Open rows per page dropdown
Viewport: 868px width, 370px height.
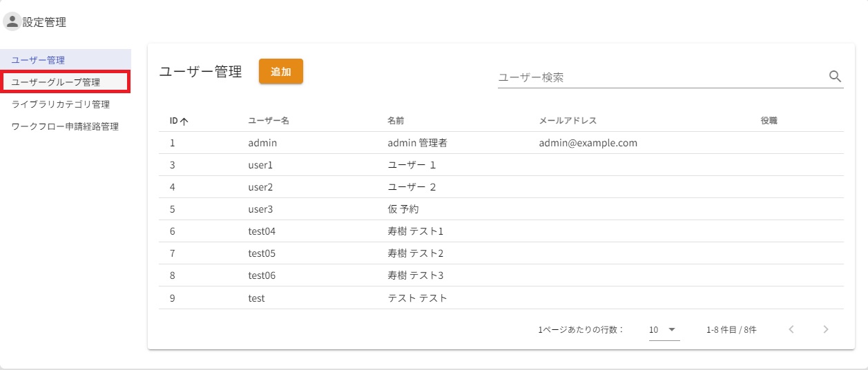[664, 330]
